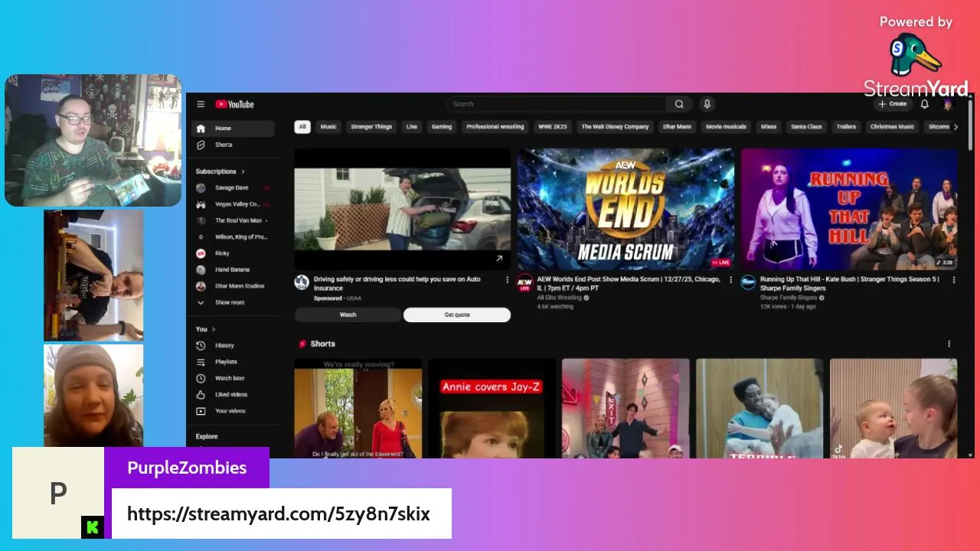Select the Santa Claus filter chip
This screenshot has width=980, height=551.
806,127
